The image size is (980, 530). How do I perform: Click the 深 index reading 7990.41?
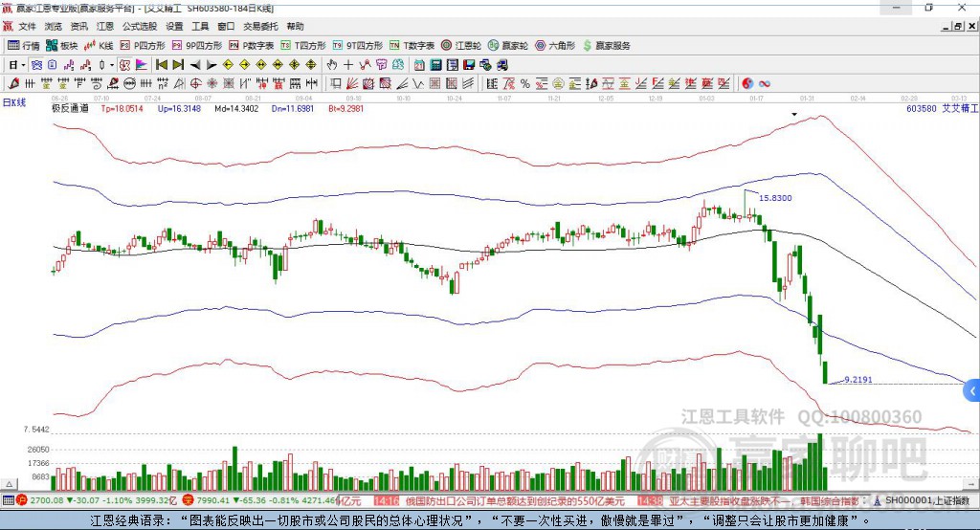[212, 500]
